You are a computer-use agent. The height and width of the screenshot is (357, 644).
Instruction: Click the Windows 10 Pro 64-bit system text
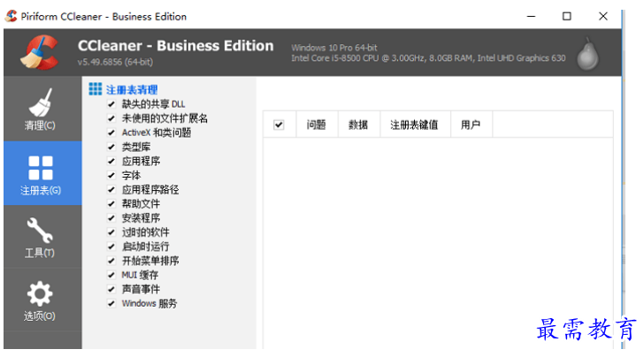click(333, 48)
